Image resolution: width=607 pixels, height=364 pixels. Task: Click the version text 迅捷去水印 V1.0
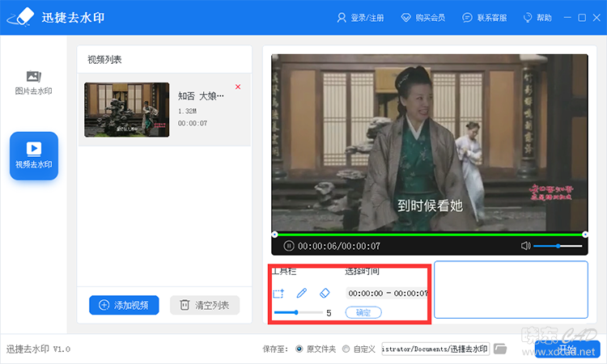(38, 349)
